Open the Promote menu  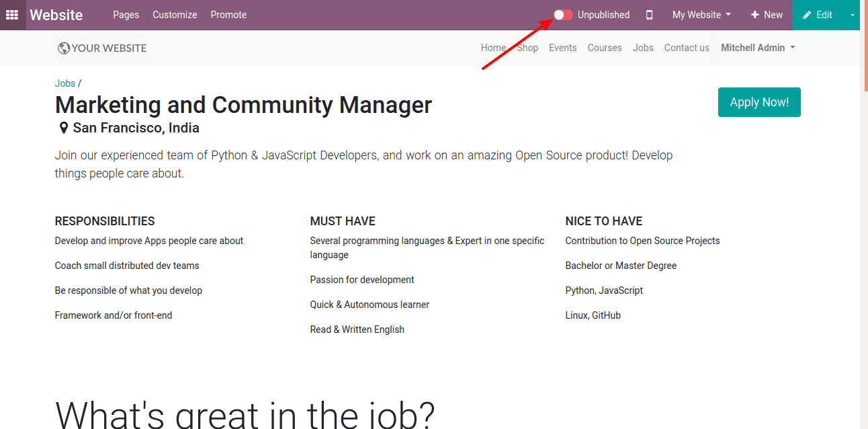click(228, 15)
